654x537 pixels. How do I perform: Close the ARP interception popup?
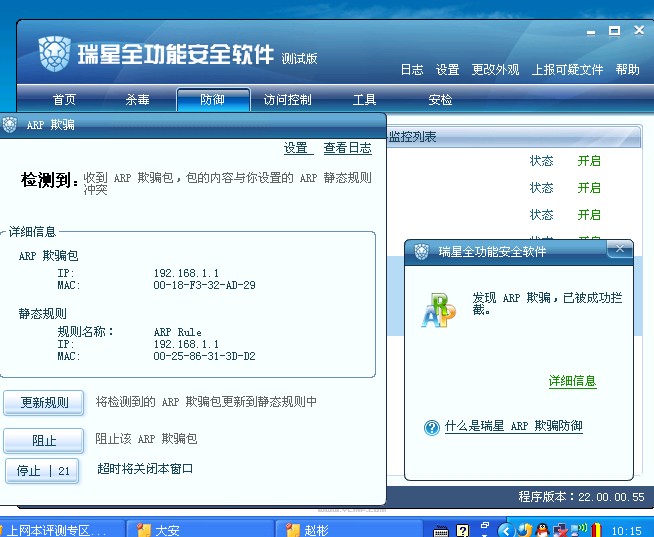(620, 249)
